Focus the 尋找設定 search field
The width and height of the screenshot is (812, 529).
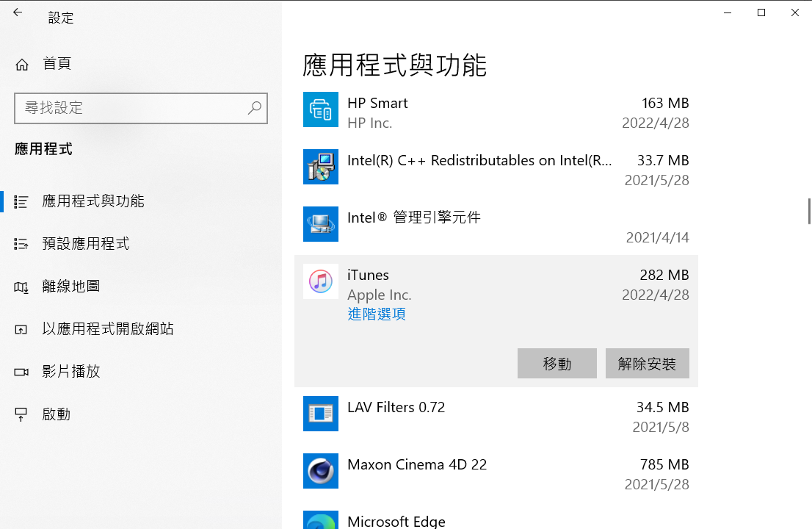141,108
